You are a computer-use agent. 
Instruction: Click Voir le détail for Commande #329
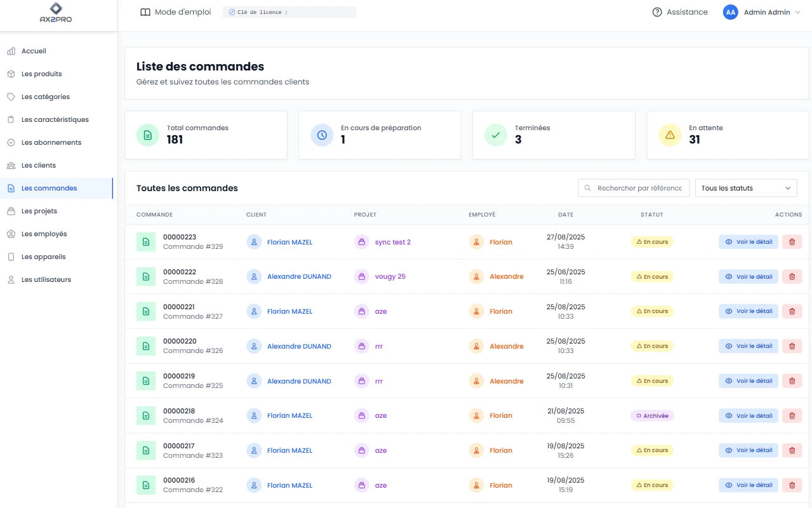click(748, 241)
